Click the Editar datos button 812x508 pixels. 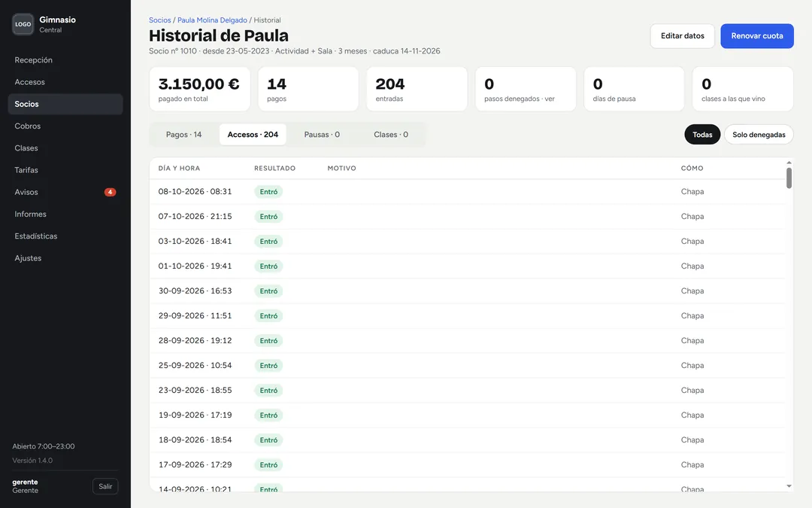683,36
